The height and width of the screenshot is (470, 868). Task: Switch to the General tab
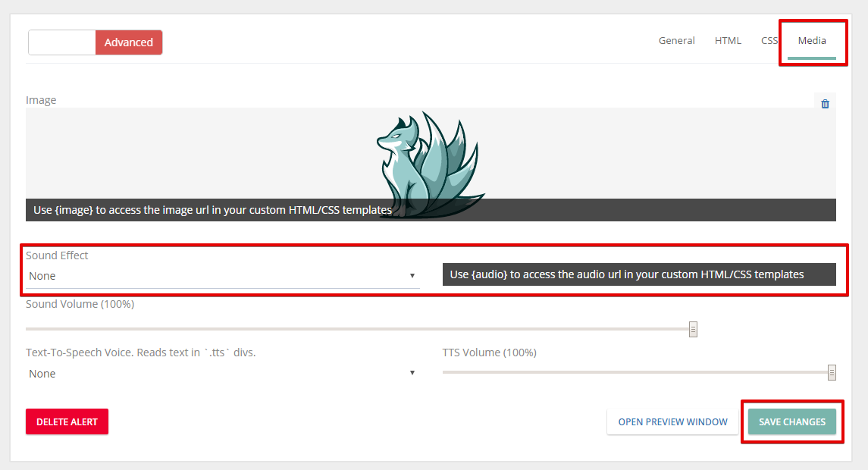676,40
